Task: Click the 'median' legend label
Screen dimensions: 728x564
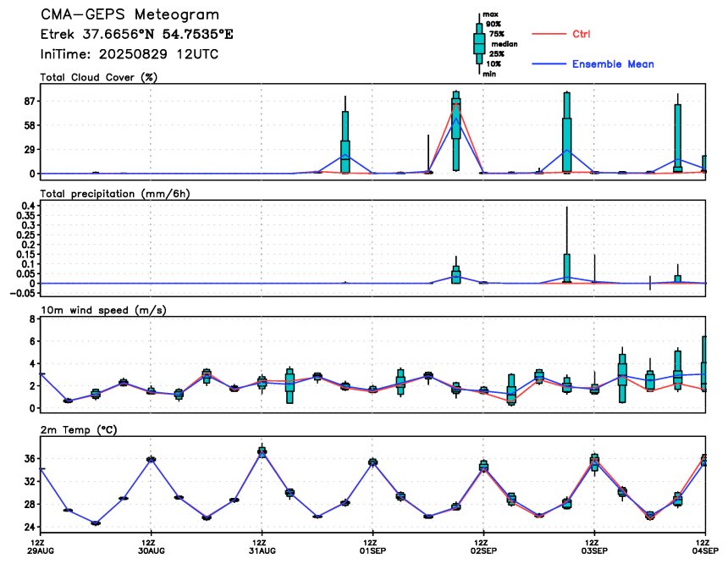Action: point(505,44)
